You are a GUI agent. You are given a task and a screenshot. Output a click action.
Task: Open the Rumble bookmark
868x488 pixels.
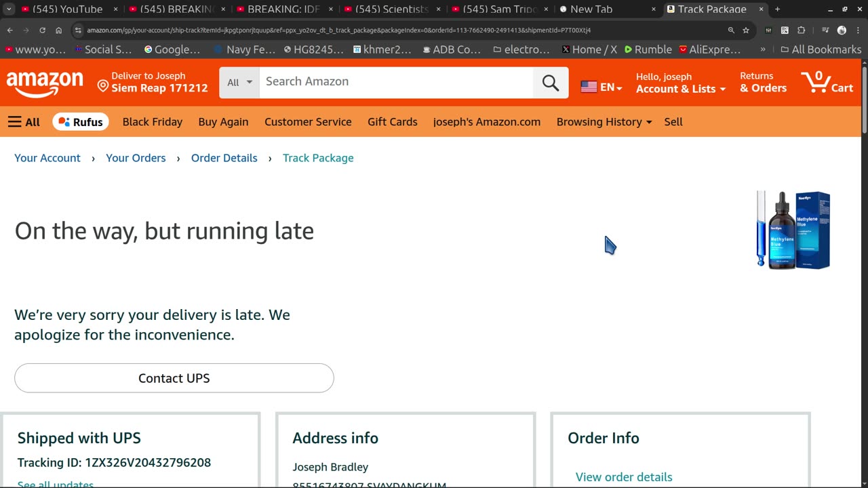(648, 49)
